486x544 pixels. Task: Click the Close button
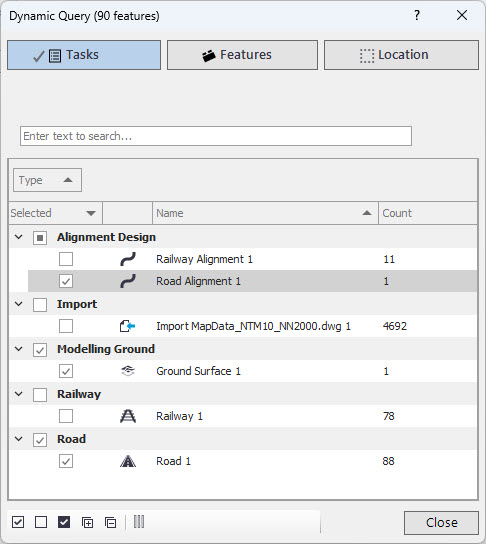(x=441, y=522)
